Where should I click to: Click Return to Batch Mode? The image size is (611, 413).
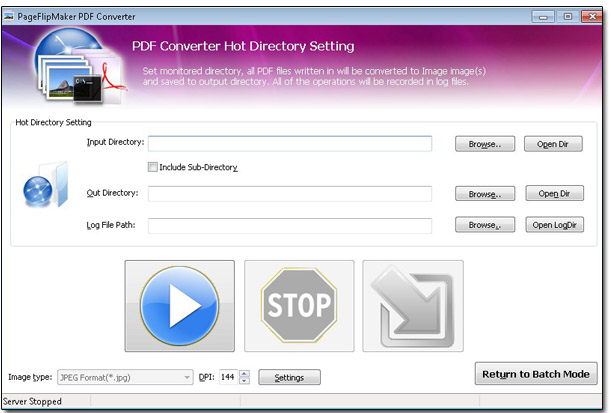click(x=536, y=374)
